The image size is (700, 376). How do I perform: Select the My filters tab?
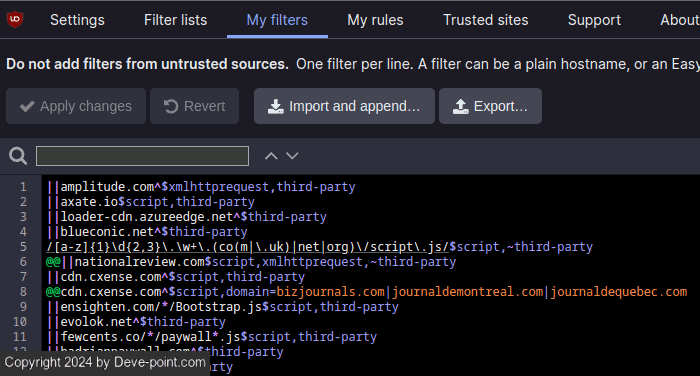(x=277, y=20)
